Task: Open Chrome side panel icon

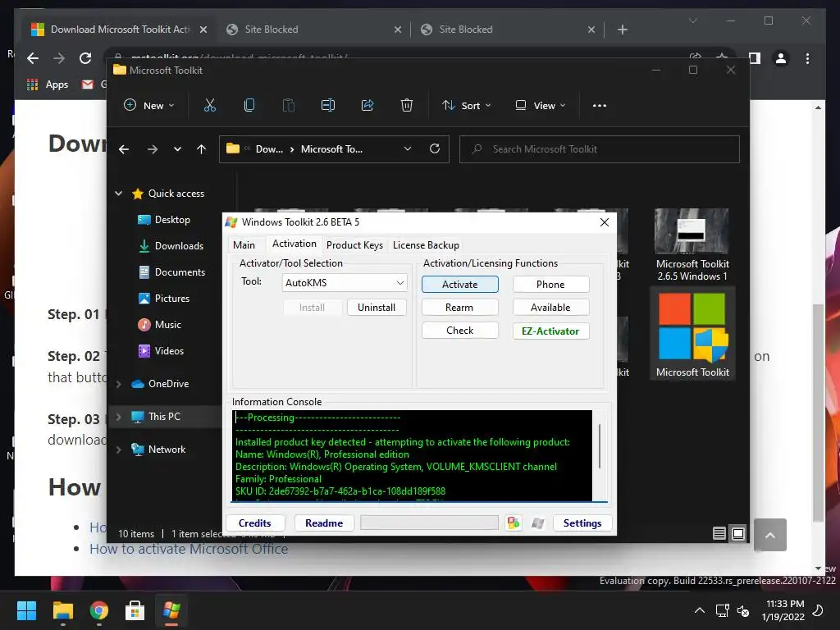Action: click(755, 58)
